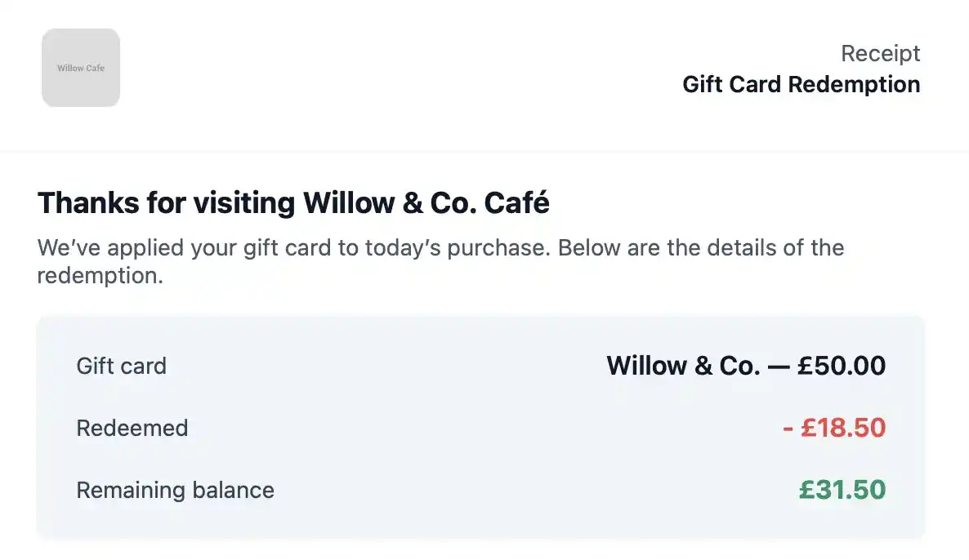
Task: Click the "Receipt" label in the header
Action: (x=880, y=54)
